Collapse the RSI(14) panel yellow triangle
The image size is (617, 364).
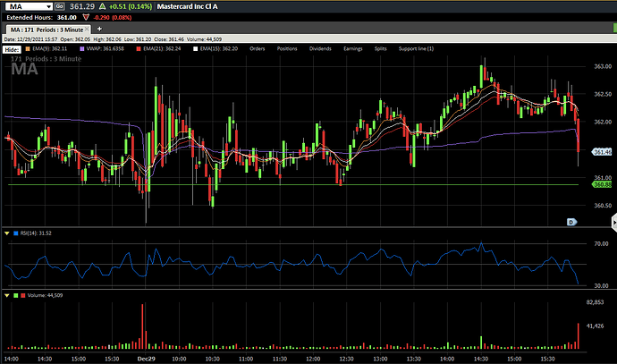[6, 233]
